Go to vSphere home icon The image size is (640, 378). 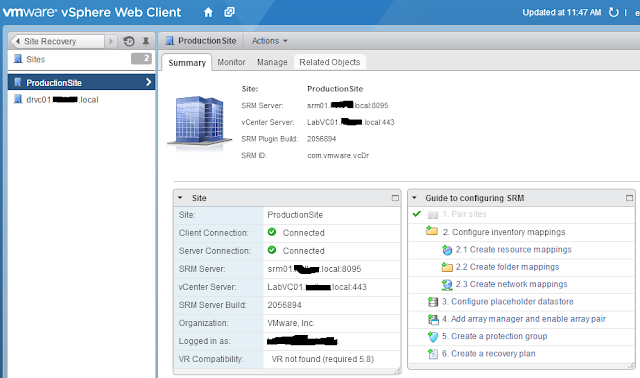point(208,13)
